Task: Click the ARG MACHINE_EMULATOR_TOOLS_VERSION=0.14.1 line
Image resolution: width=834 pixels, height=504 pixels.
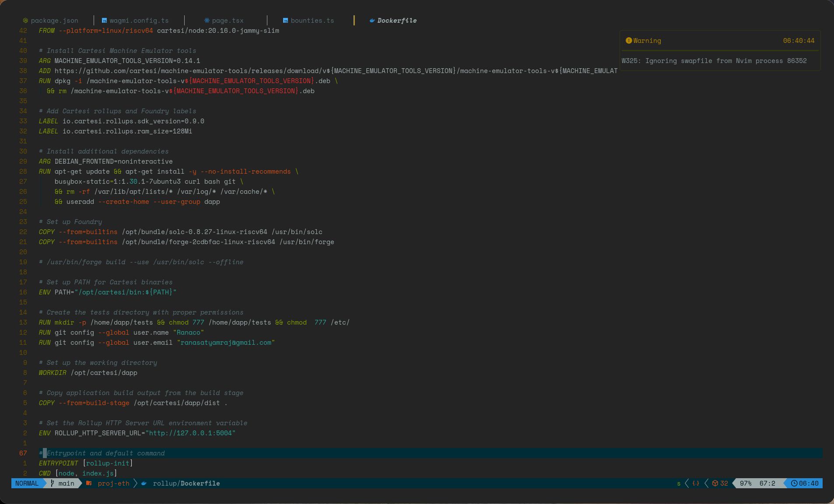Action: click(119, 61)
